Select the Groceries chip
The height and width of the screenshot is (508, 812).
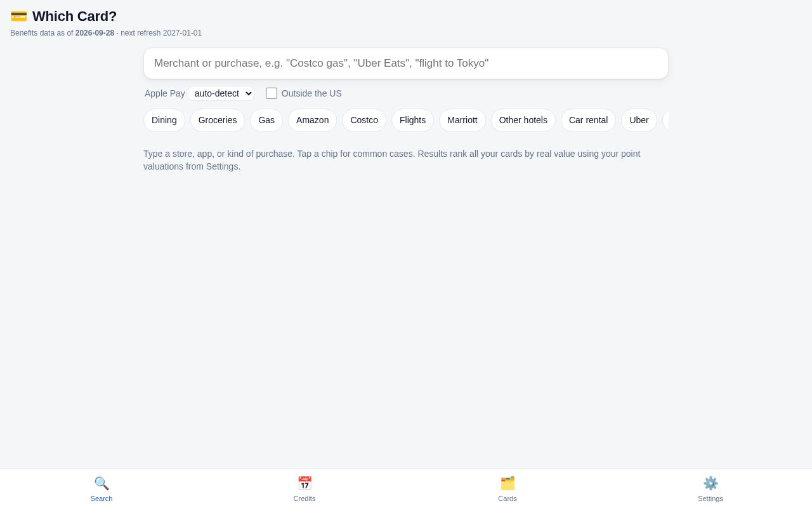(x=218, y=120)
